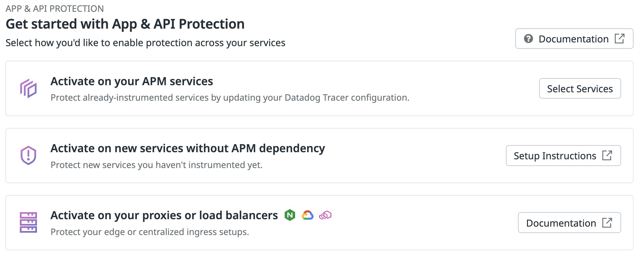The width and height of the screenshot is (644, 264).
Task: Open Setup Instructions for non-APM services
Action: click(x=563, y=156)
